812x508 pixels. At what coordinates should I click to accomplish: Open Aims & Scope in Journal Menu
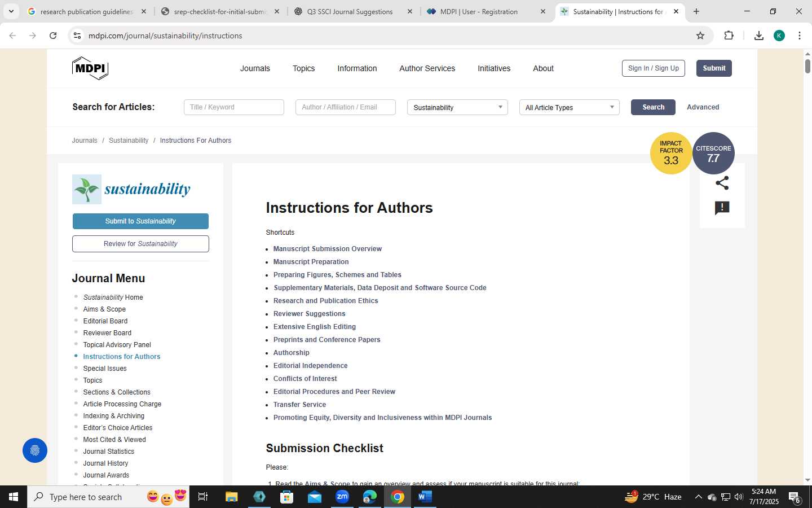104,309
